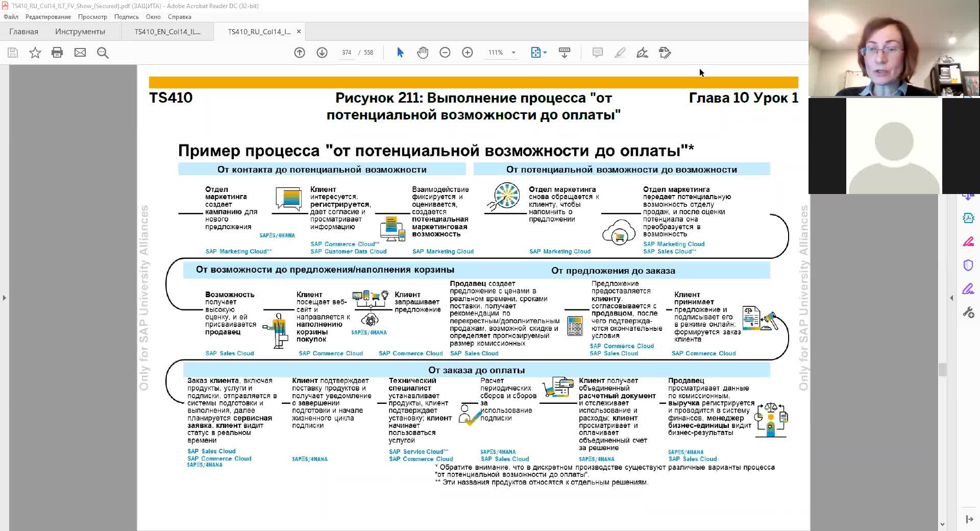980x531 pixels.
Task: Select the highlighter pen tool
Action: coord(620,53)
